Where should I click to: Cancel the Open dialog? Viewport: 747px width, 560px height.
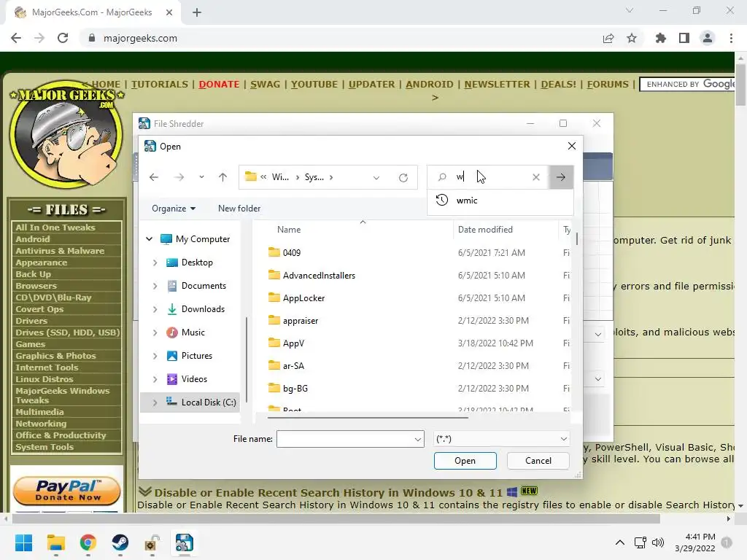pyautogui.click(x=538, y=461)
